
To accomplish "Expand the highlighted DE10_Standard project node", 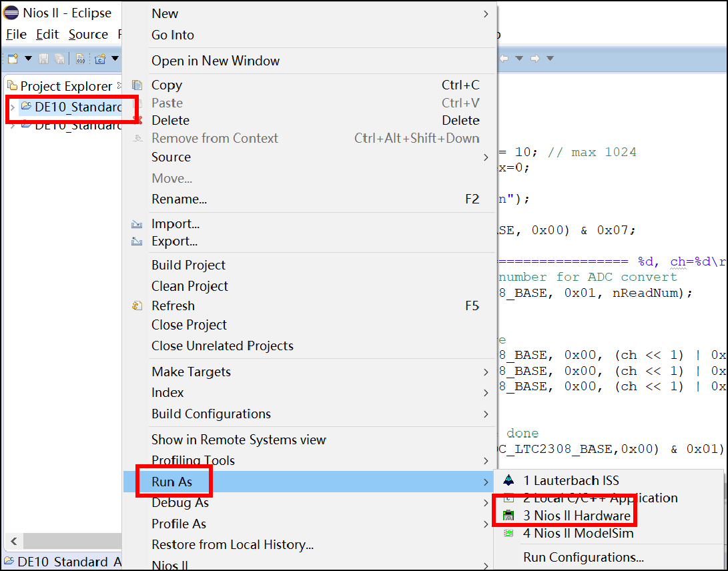I will point(13,107).
